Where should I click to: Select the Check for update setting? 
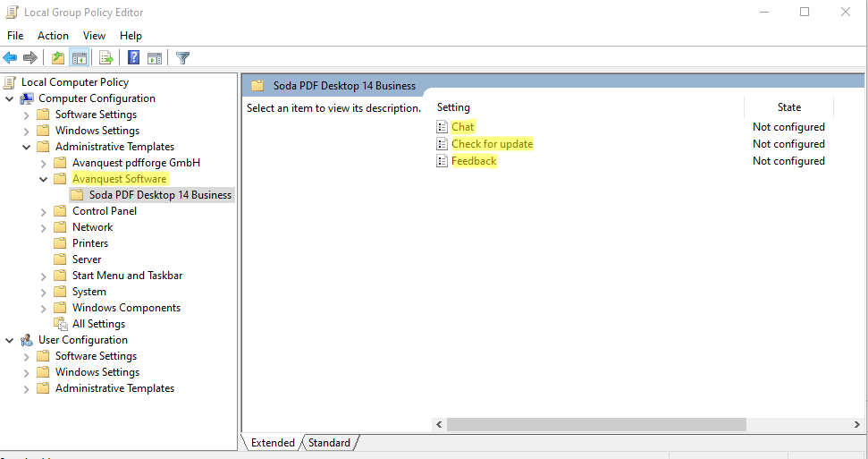point(493,144)
